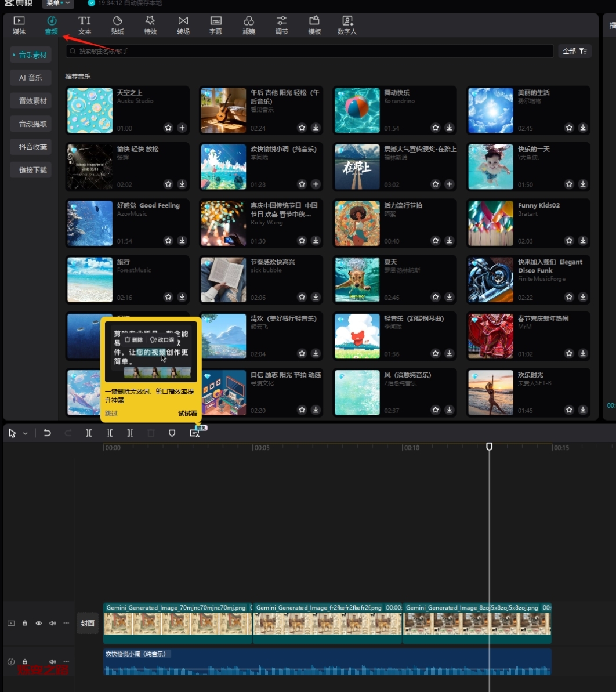Click the 封面 cover button
616x692 pixels.
(x=88, y=624)
